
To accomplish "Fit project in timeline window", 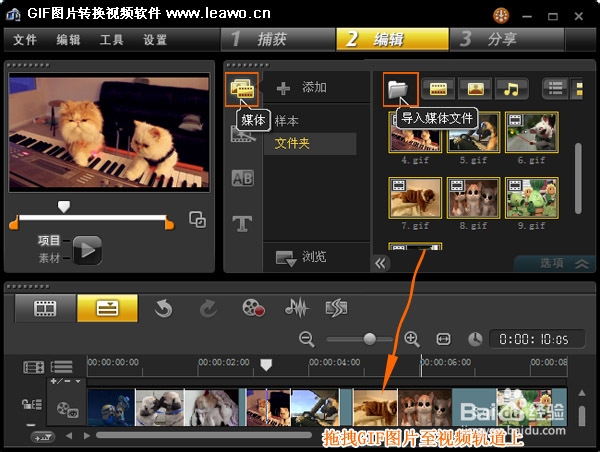I will pos(443,339).
